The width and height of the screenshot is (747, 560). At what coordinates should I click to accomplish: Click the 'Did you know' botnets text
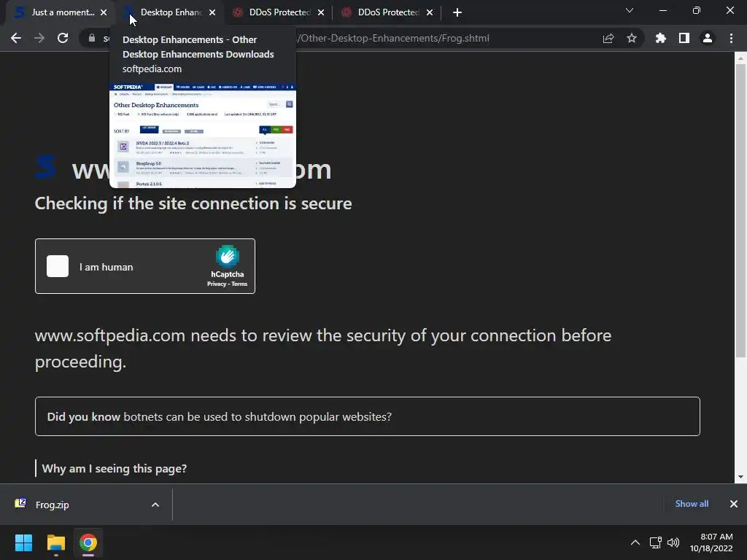tap(219, 416)
